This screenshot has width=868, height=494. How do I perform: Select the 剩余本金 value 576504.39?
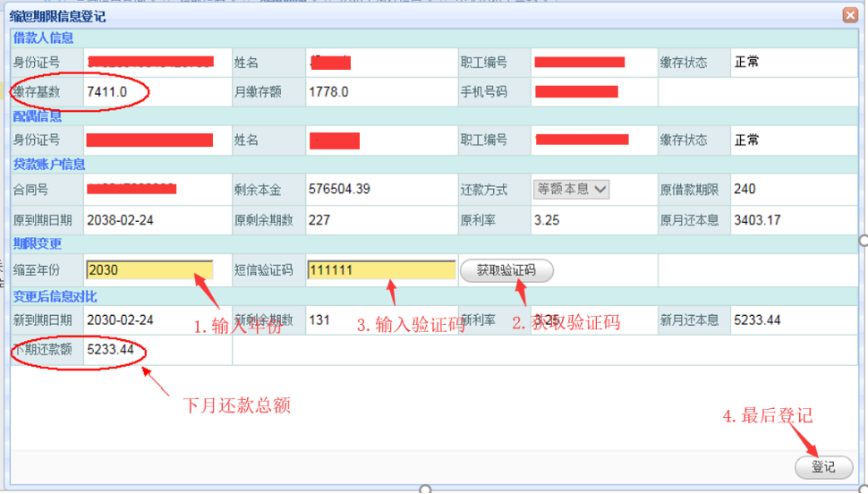point(339,190)
